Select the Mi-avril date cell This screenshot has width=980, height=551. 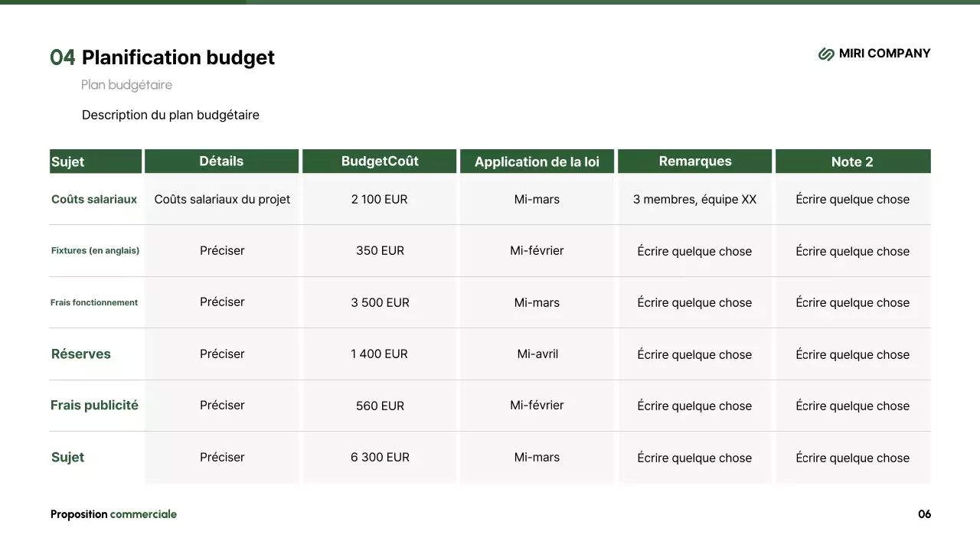tap(537, 354)
